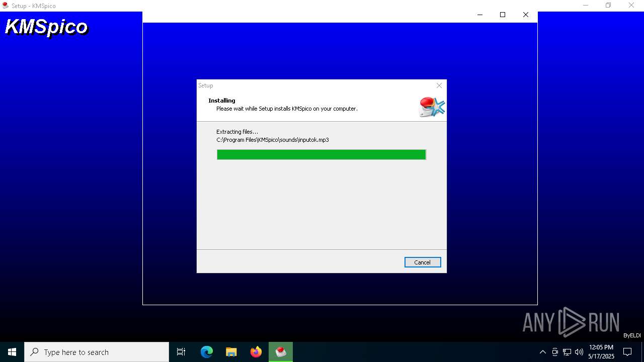Close the inner blue window

526,15
